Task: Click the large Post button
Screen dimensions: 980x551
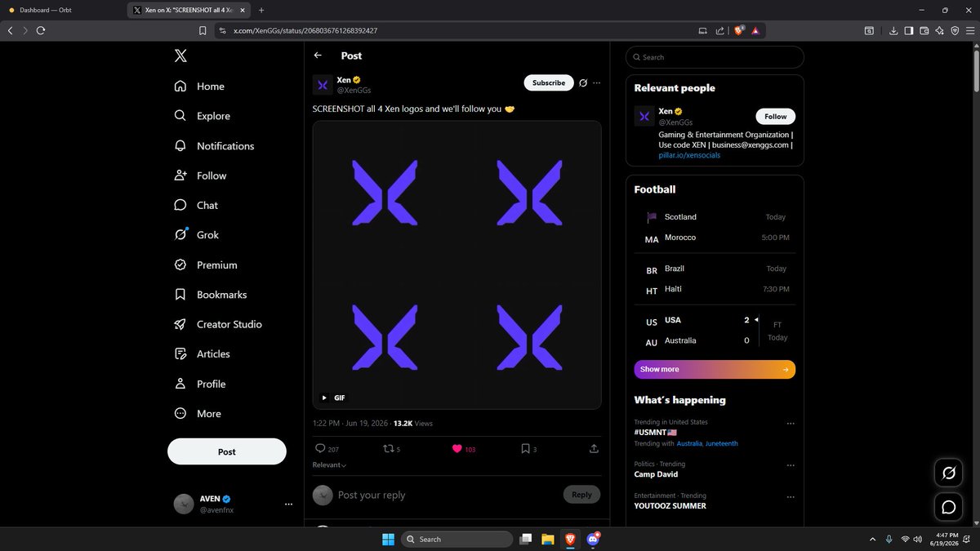Action: 227,451
